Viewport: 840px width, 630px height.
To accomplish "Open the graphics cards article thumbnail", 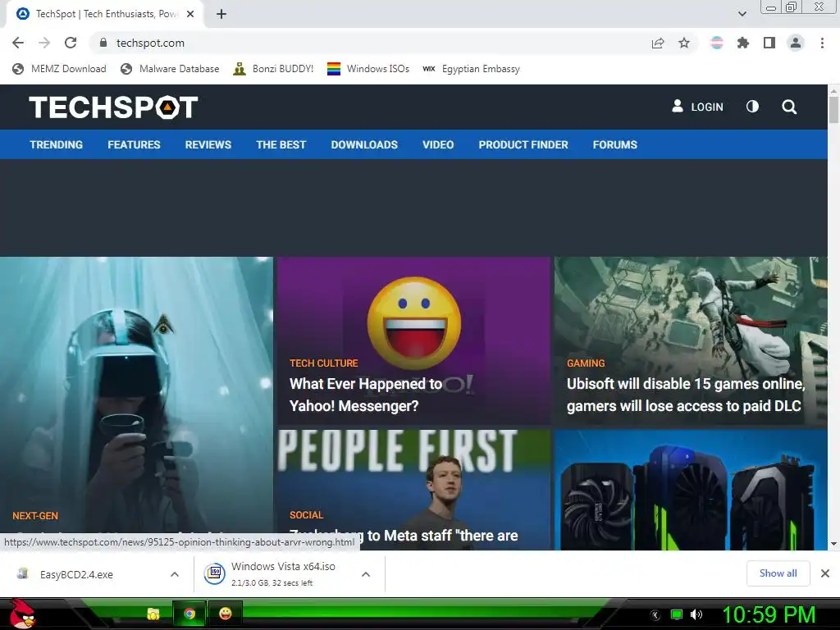I will (691, 490).
